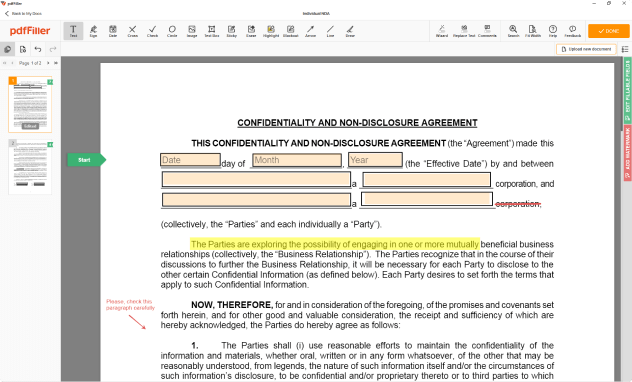Select the Circle tool
Image resolution: width=632 pixels, height=382 pixels.
coord(172,31)
